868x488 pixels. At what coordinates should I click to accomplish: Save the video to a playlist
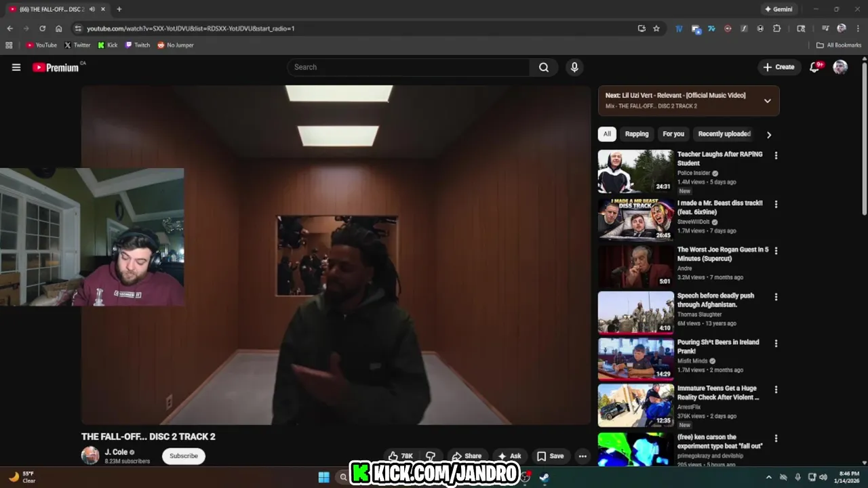(550, 456)
